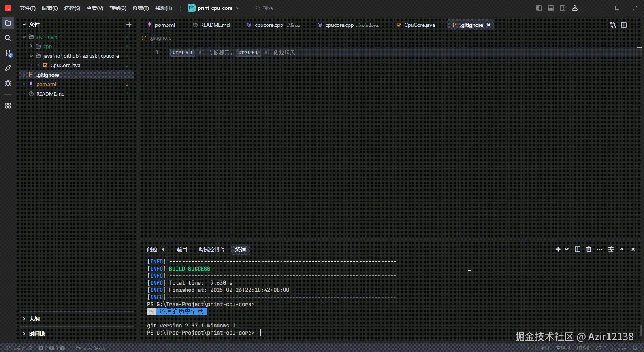Switch to cpucore.cpp linux tab
This screenshot has width=644, height=352.
click(x=273, y=25)
